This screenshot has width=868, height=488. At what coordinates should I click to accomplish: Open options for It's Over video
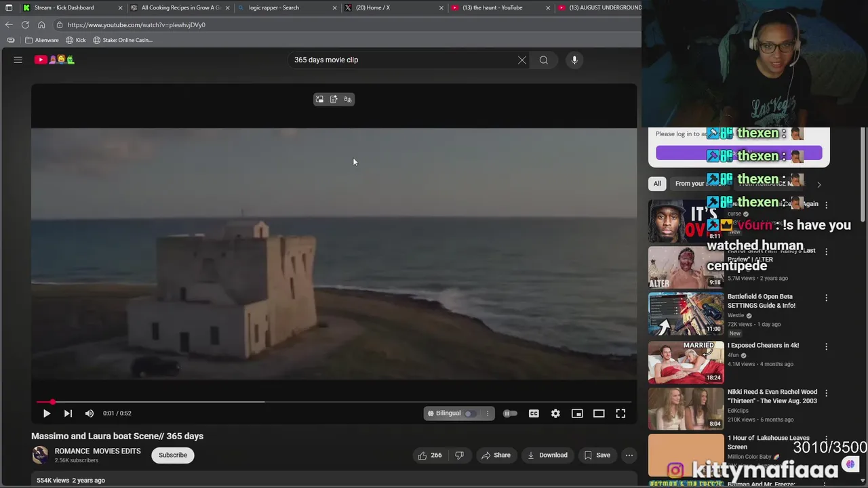[x=826, y=205]
